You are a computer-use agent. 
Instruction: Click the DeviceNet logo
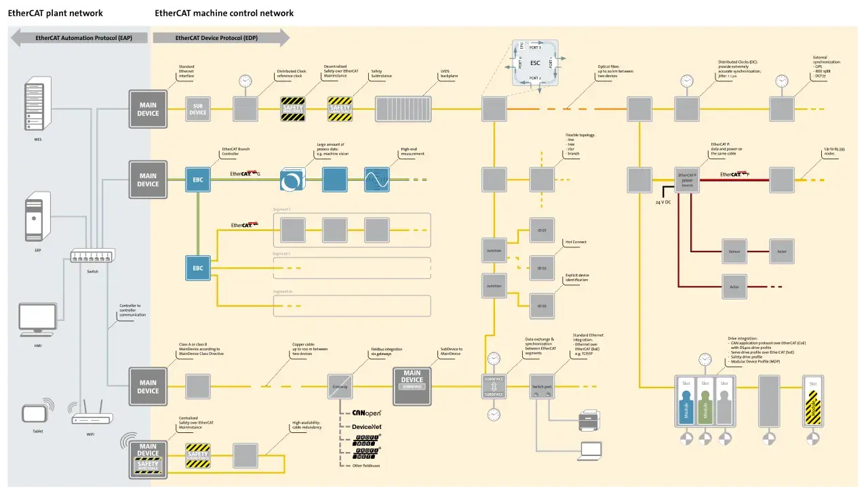(x=367, y=426)
